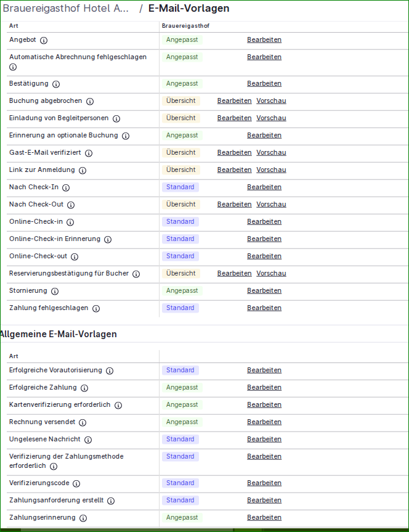Click info icon for Erinnerung an optionale Buchung
Screen dimensions: 409x532
pos(126,136)
